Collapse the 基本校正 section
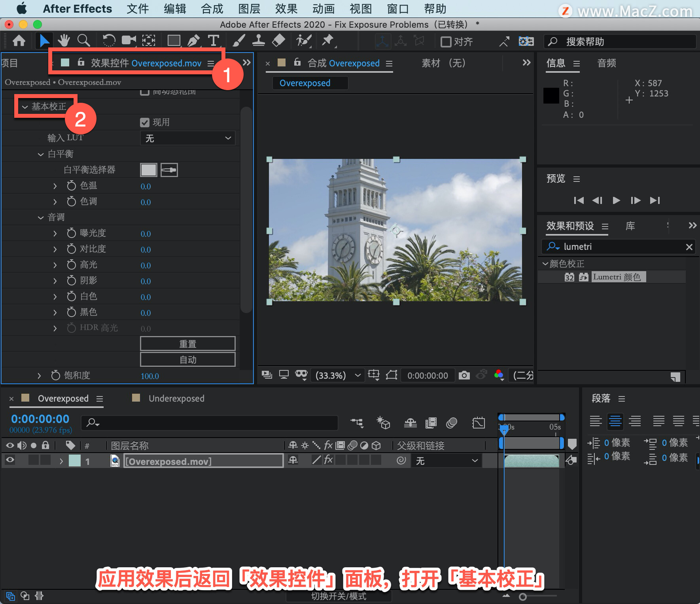This screenshot has height=604, width=700. (25, 107)
